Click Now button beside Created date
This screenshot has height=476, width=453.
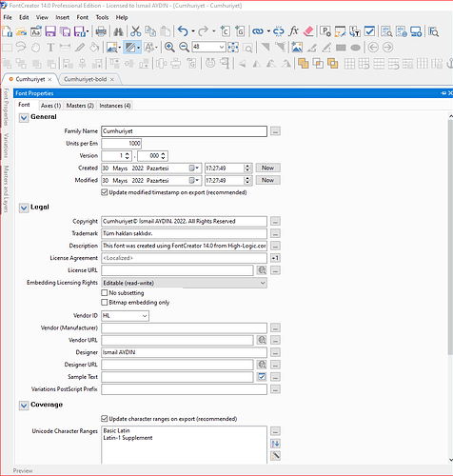pyautogui.click(x=267, y=168)
